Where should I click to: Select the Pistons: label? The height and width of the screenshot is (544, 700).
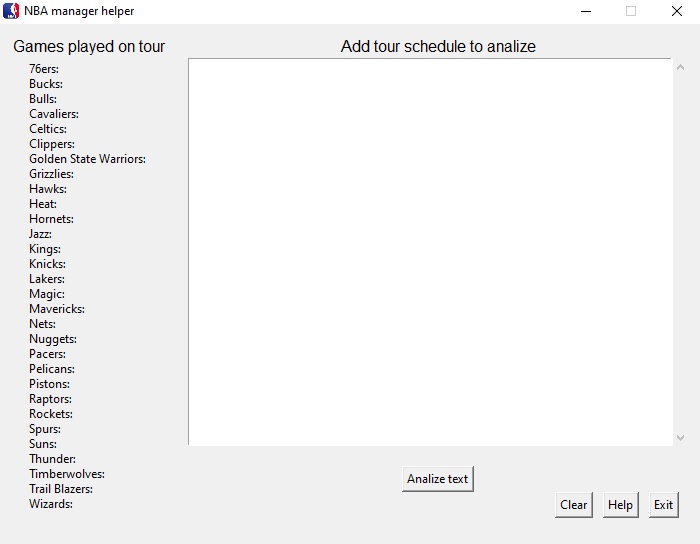[x=49, y=384]
